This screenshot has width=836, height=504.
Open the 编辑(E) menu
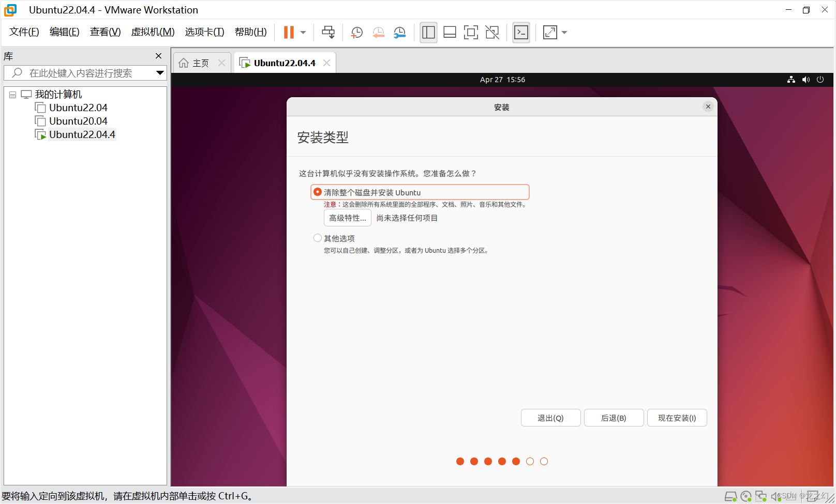pos(65,32)
